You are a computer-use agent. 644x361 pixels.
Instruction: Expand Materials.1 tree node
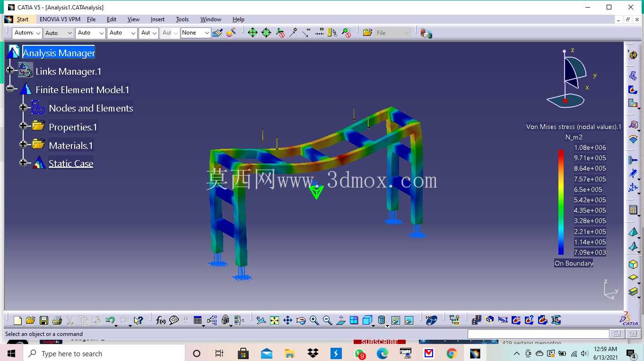(x=23, y=144)
